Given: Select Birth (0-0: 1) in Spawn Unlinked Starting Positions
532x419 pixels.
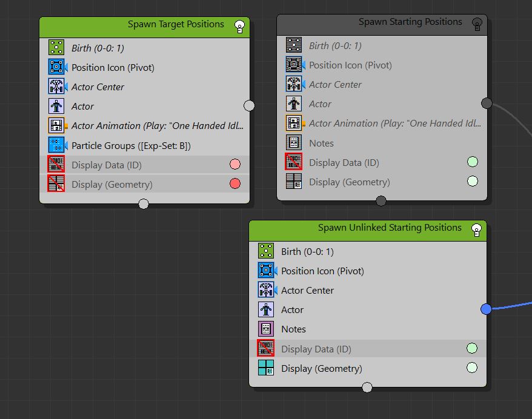Looking at the screenshot, I should coord(307,252).
